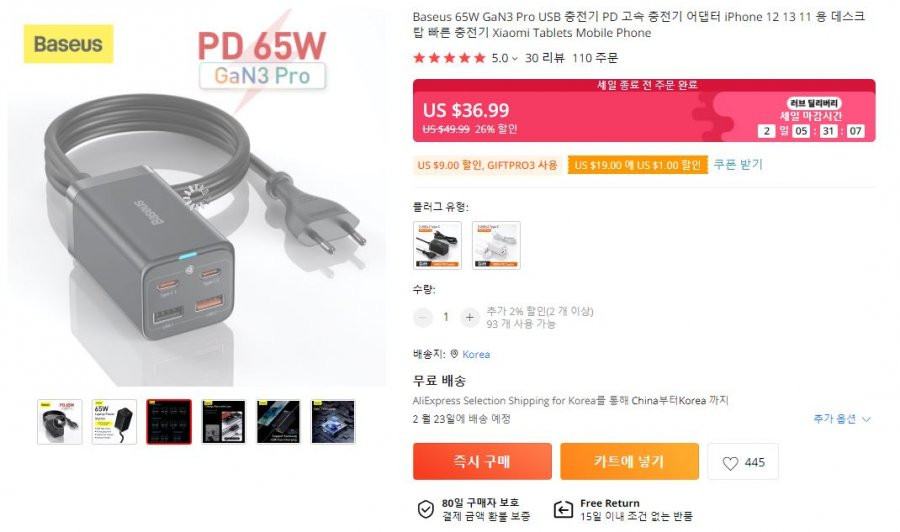Image resolution: width=900 pixels, height=532 pixels.
Task: Expand 추가 옵션 shipping options
Action: coord(841,419)
